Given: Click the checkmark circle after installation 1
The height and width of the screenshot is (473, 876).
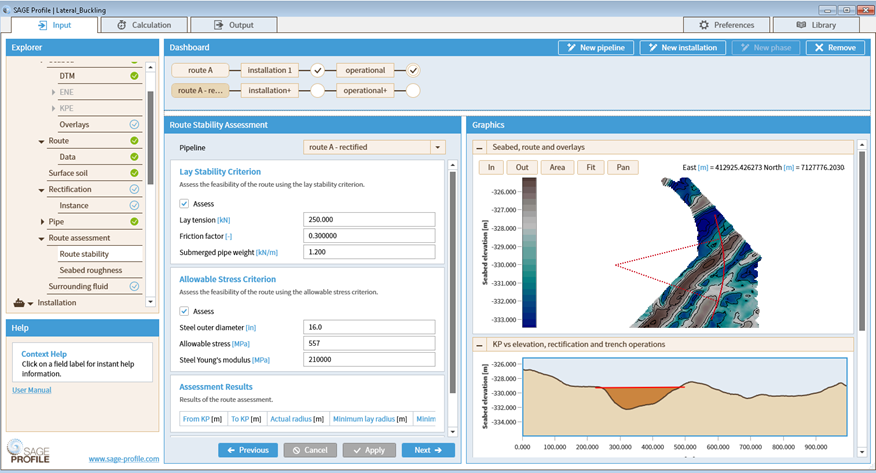Looking at the screenshot, I should 317,70.
